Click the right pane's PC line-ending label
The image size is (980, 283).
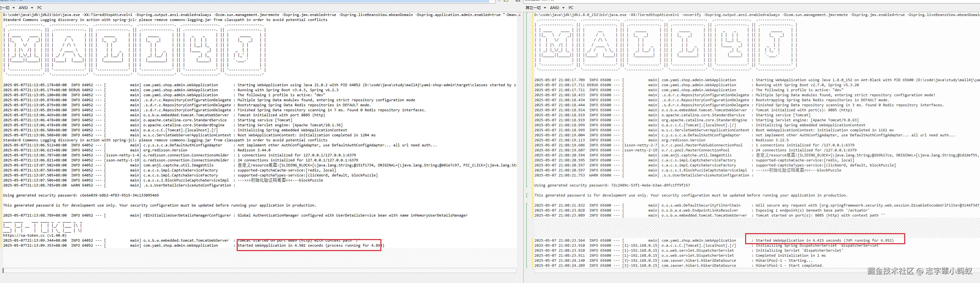[571, 8]
